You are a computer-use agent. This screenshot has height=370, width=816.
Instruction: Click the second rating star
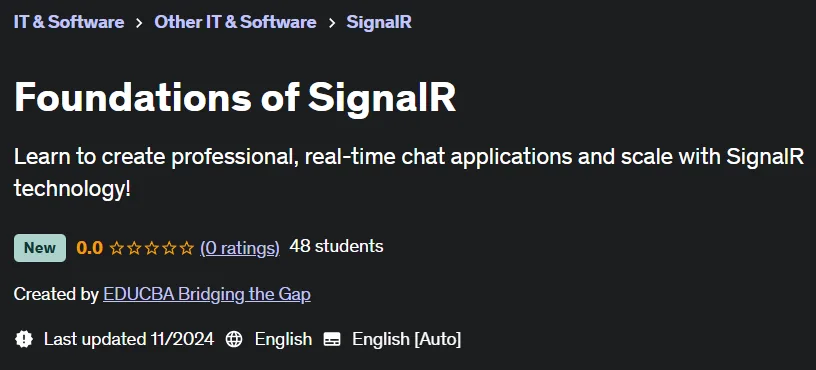pyautogui.click(x=134, y=248)
